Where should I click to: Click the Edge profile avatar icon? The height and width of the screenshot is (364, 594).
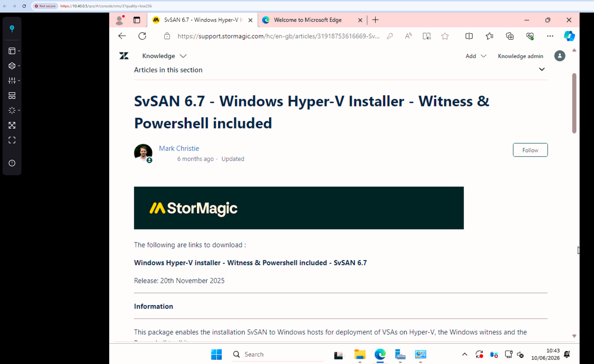pyautogui.click(x=120, y=20)
